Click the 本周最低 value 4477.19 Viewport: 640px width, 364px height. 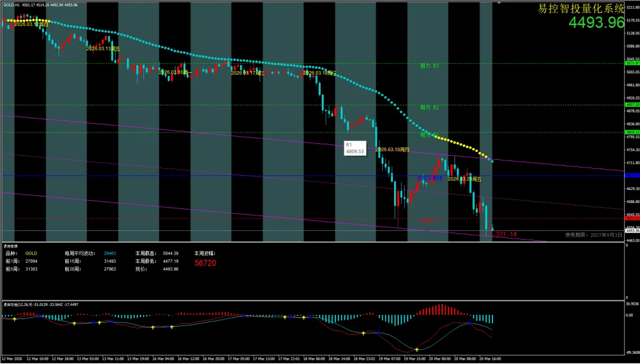click(x=171, y=261)
